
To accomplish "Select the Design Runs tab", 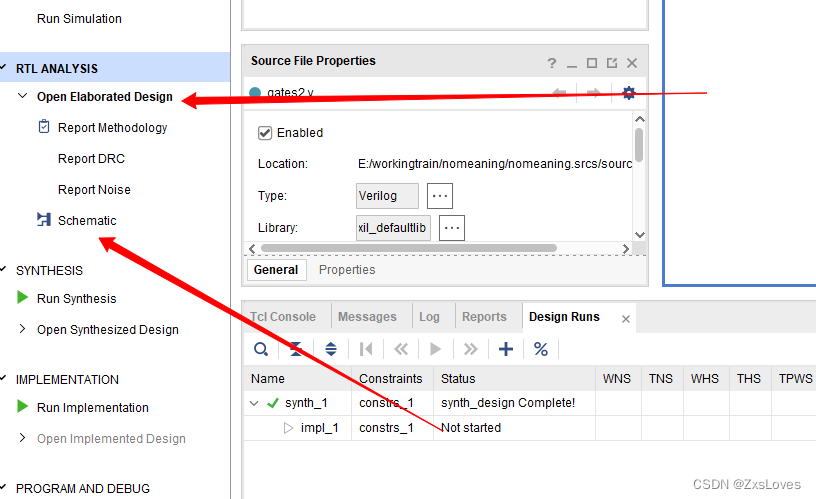I will tap(565, 317).
